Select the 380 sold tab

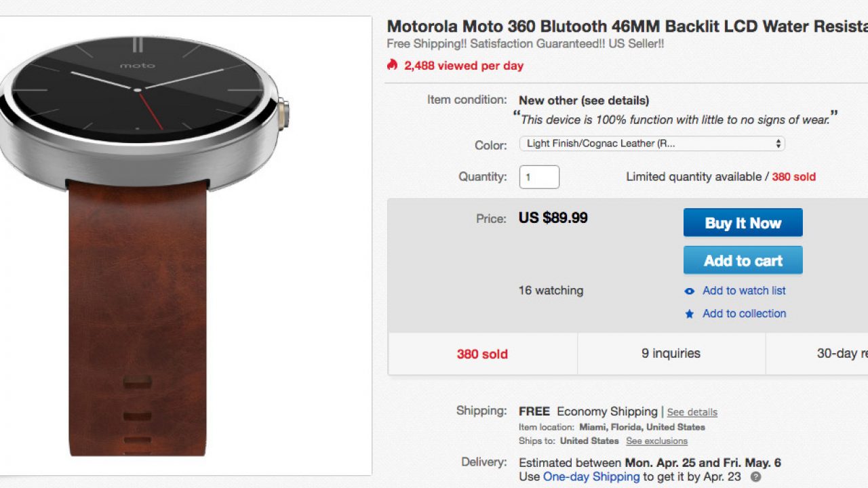coord(482,354)
